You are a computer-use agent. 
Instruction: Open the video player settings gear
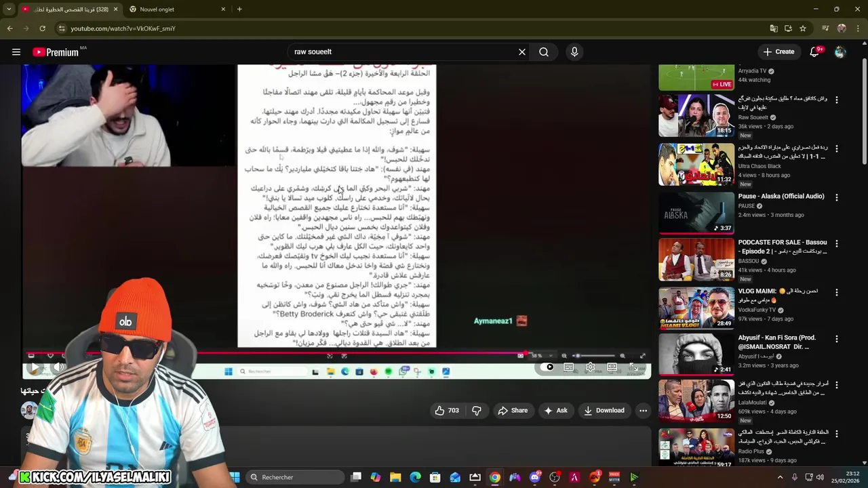(x=591, y=367)
